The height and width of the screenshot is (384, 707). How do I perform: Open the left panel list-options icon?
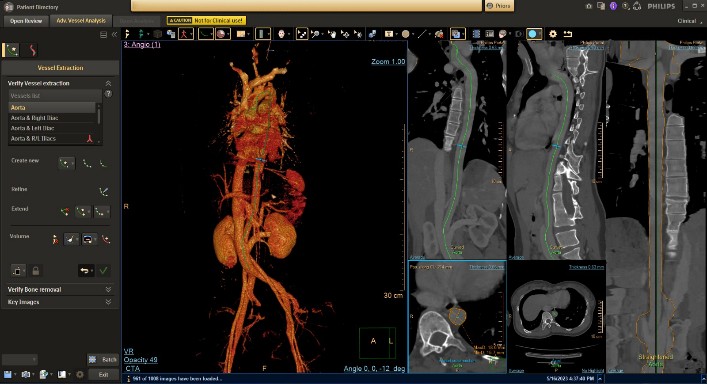pyautogui.click(x=103, y=34)
